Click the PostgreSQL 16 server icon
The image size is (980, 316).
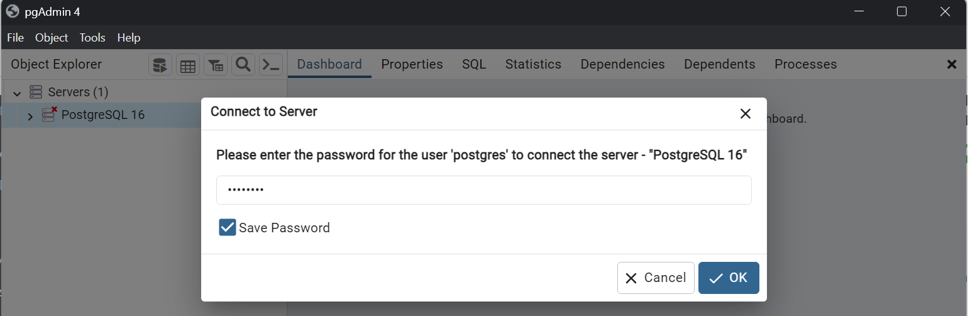point(49,115)
